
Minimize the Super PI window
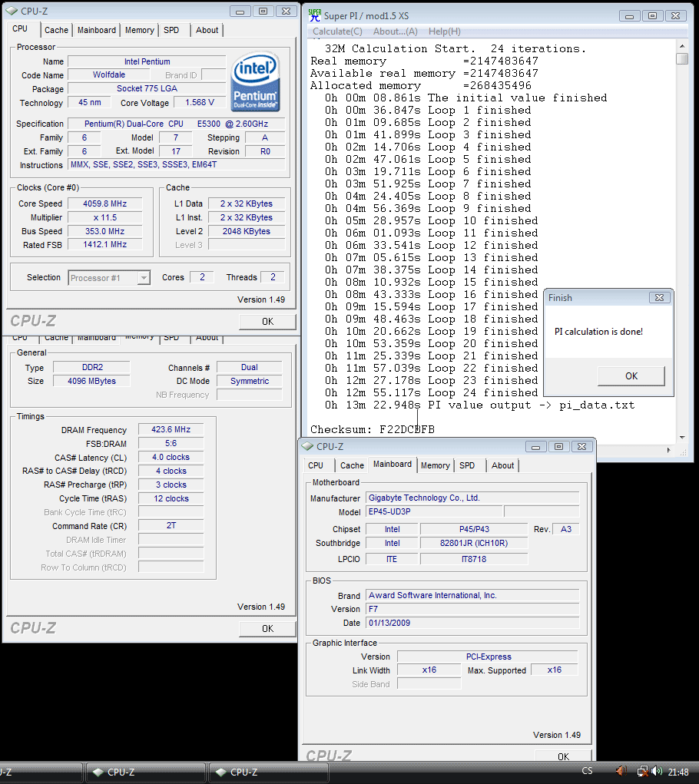630,16
